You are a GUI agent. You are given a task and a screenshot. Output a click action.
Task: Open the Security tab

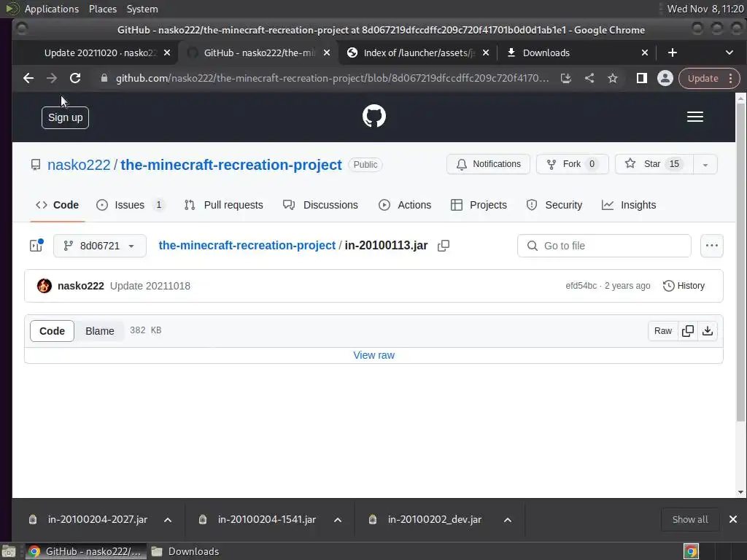pos(554,205)
